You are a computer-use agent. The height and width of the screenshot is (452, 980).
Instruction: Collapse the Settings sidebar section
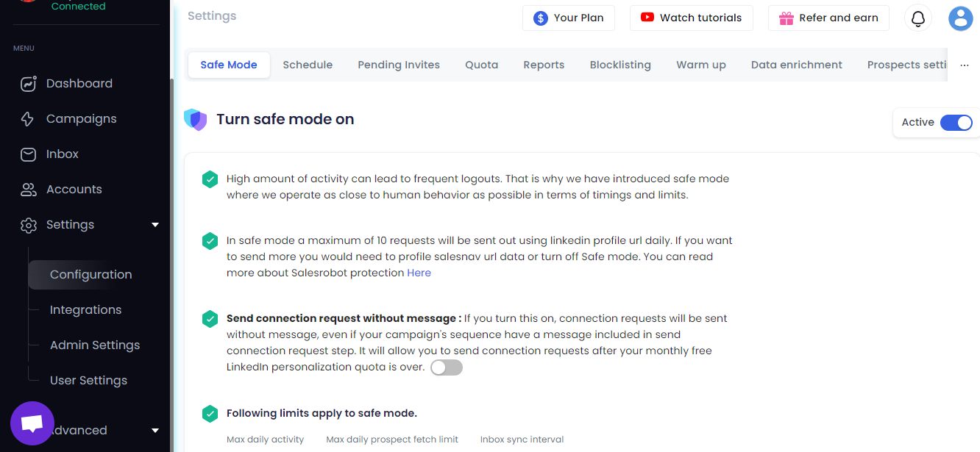pyautogui.click(x=155, y=224)
